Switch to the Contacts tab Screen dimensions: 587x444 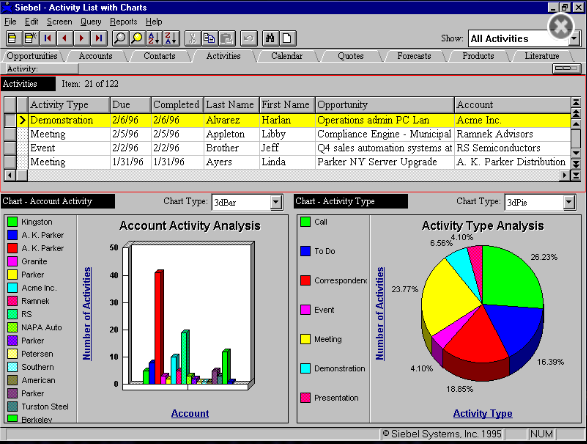[159, 56]
